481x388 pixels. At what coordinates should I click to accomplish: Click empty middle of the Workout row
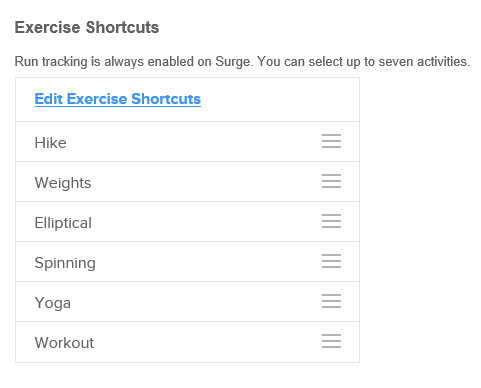[207, 342]
